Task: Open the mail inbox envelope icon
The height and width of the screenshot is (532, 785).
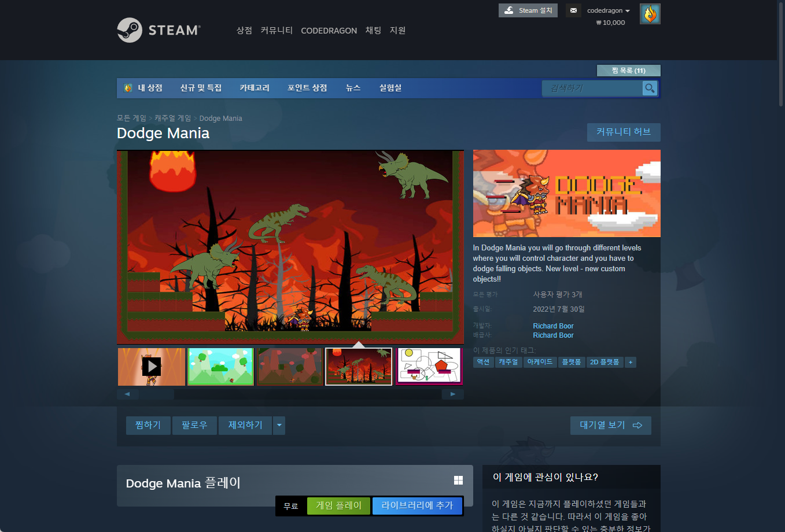Action: [x=573, y=10]
